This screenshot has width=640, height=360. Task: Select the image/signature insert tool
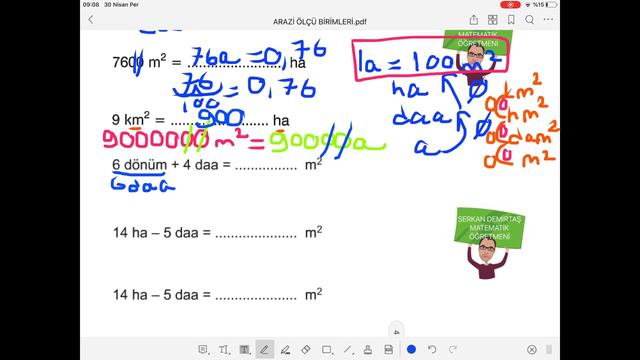389,349
